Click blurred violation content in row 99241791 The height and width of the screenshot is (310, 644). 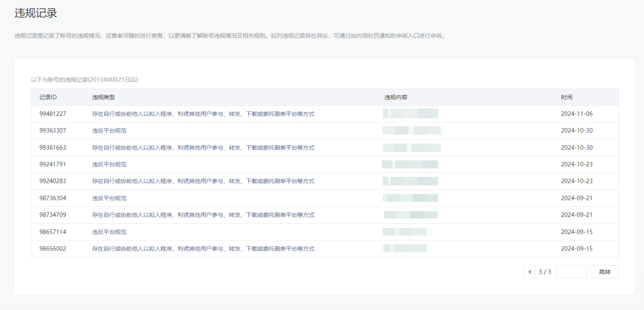click(x=410, y=164)
